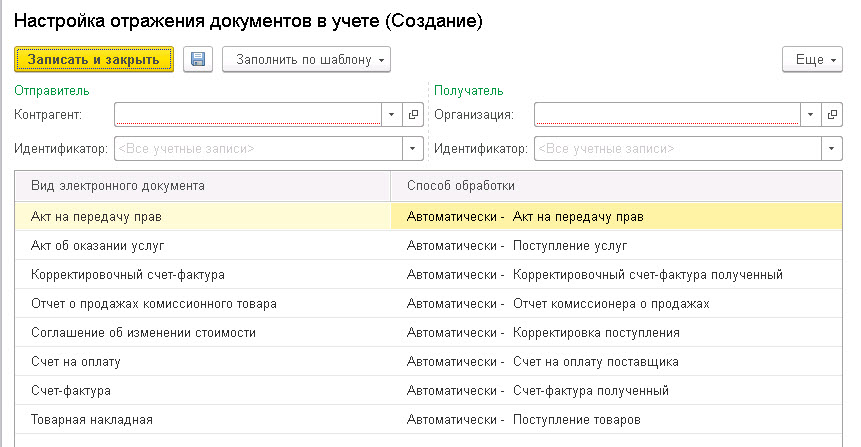The height and width of the screenshot is (447, 861).
Task: Select the Товарная накладная row
Action: click(x=428, y=420)
